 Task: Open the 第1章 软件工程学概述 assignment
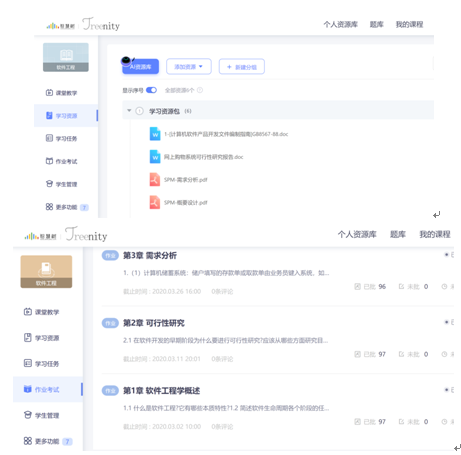(161, 390)
